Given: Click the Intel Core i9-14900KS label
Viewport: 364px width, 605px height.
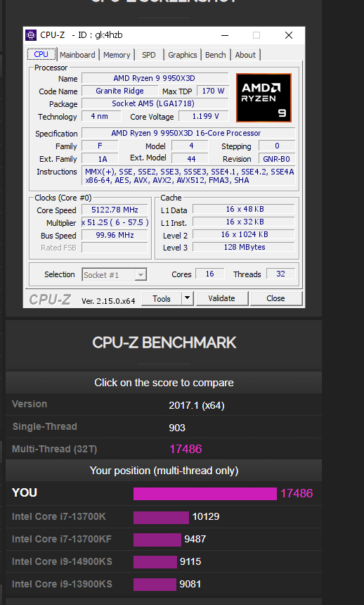Looking at the screenshot, I should (62, 561).
